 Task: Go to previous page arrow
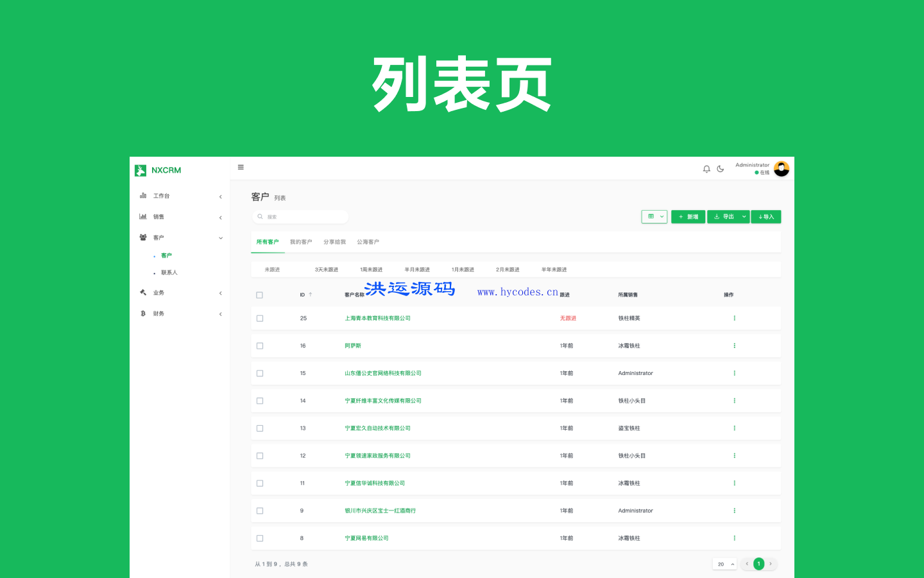click(x=747, y=564)
